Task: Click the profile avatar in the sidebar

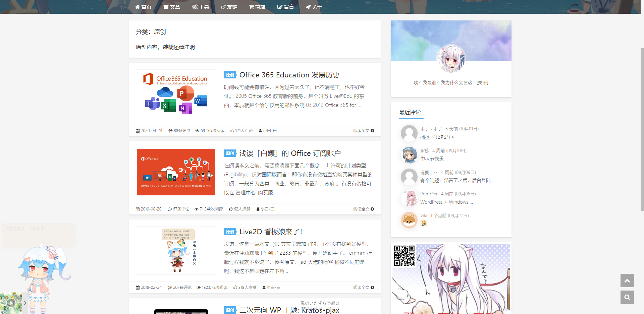Action: (451, 59)
